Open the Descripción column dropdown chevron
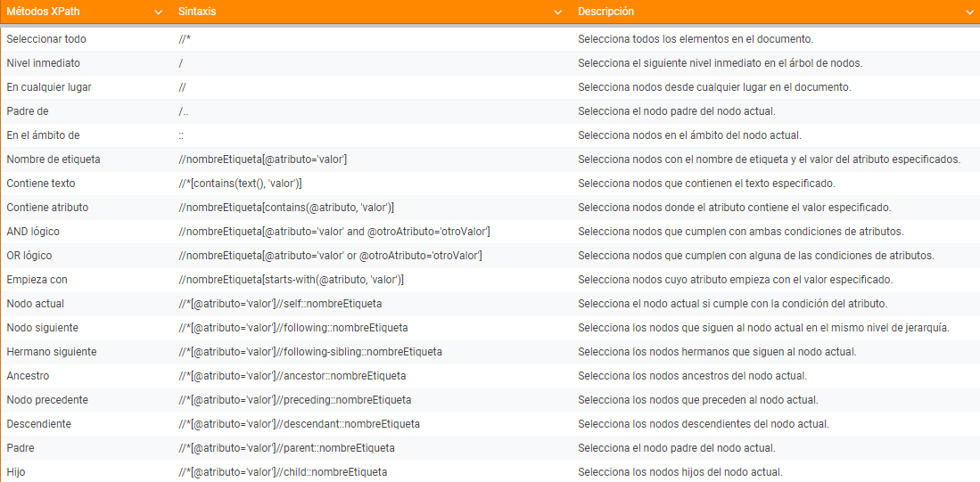 tap(969, 12)
